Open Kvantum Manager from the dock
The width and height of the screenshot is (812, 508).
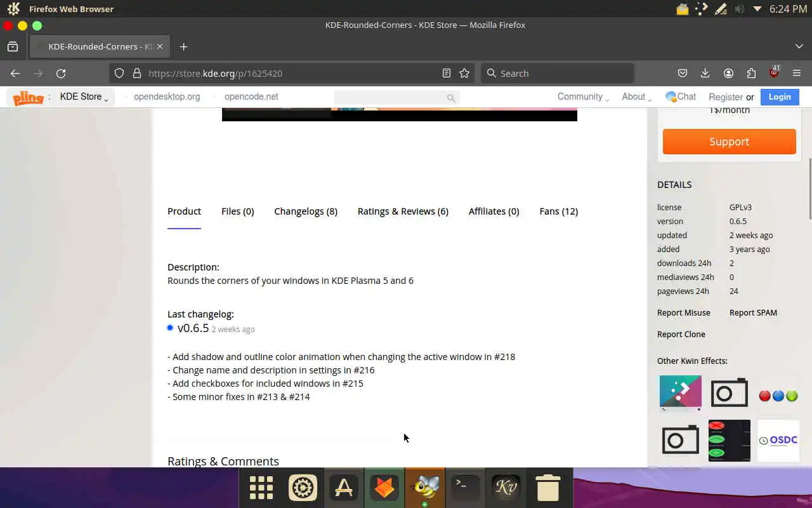(506, 488)
